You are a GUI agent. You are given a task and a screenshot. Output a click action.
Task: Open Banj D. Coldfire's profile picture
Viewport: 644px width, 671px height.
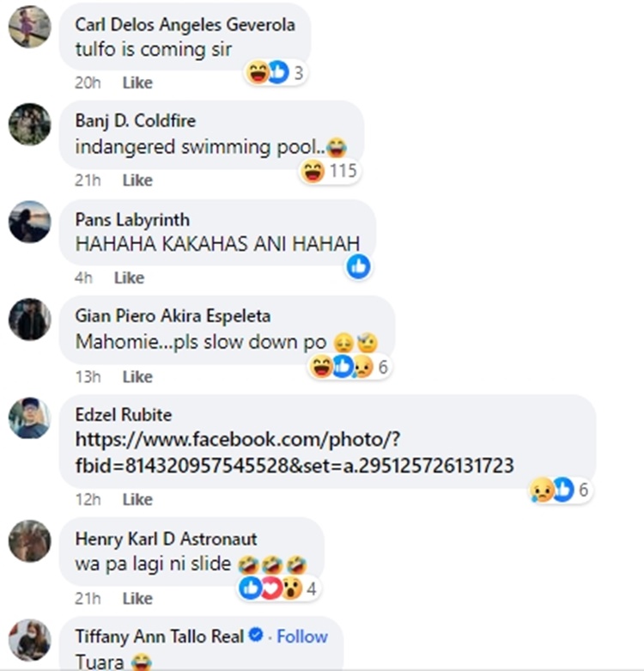(29, 124)
